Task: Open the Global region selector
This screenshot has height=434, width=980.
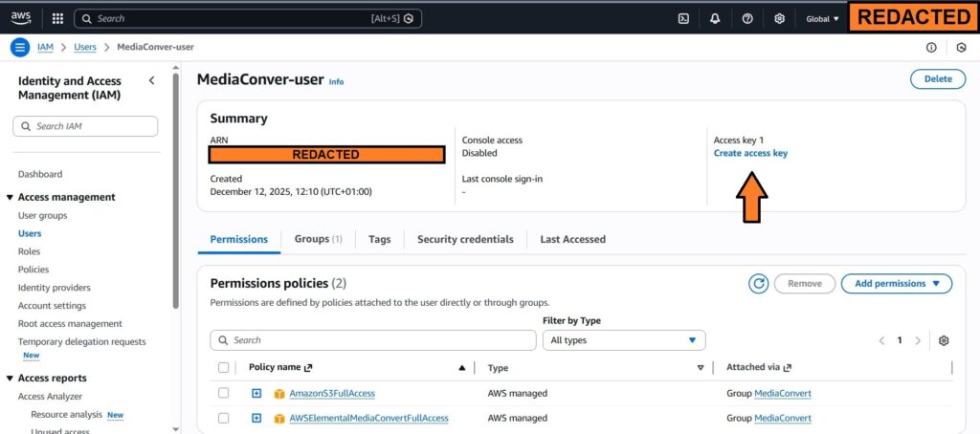Action: [822, 18]
